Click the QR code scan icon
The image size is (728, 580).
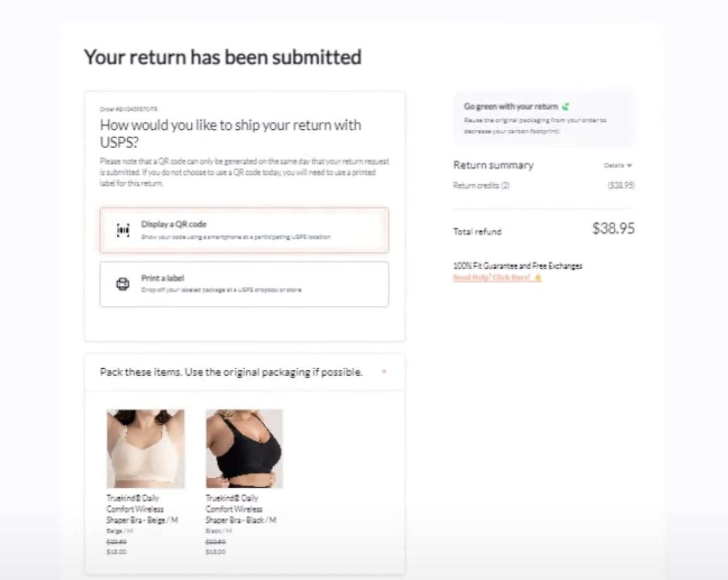click(x=124, y=230)
